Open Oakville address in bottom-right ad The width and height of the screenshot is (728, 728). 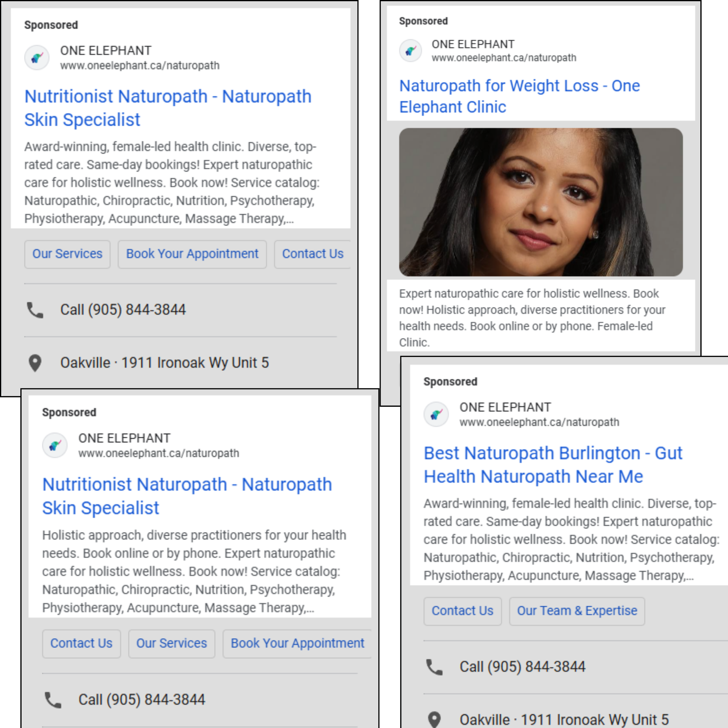[x=564, y=719]
